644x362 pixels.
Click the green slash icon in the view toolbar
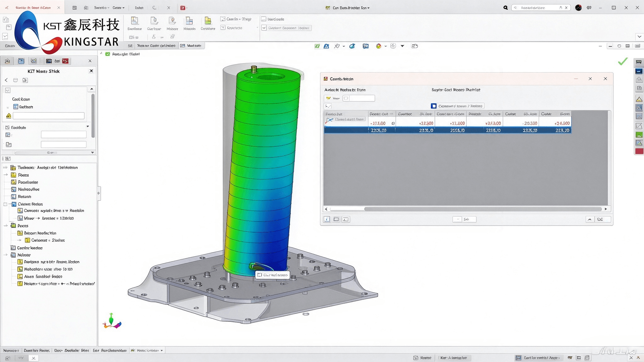(x=317, y=46)
